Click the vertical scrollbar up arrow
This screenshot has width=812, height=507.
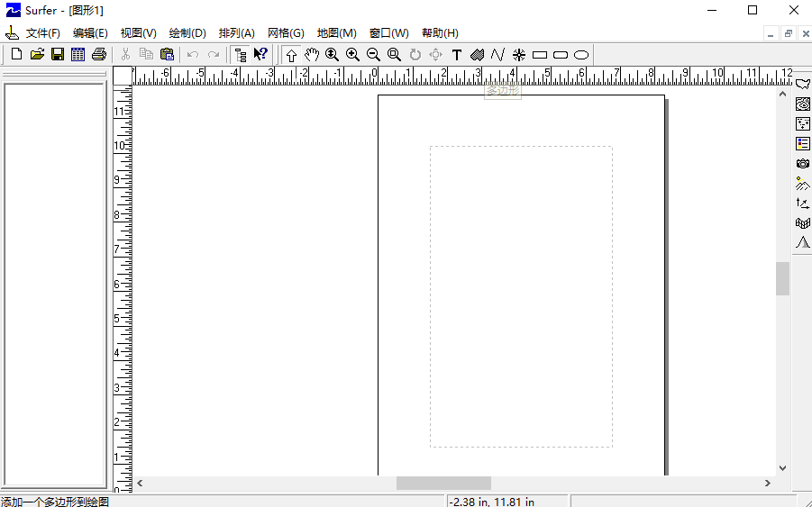click(x=782, y=95)
